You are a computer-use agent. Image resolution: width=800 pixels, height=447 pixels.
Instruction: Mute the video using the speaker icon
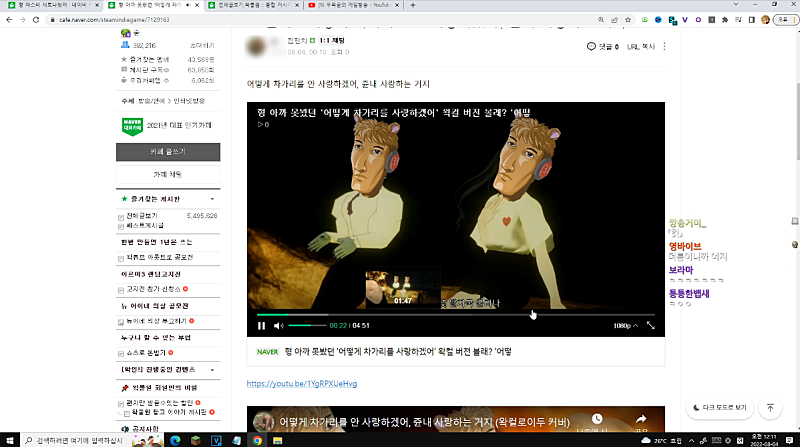pyautogui.click(x=278, y=326)
